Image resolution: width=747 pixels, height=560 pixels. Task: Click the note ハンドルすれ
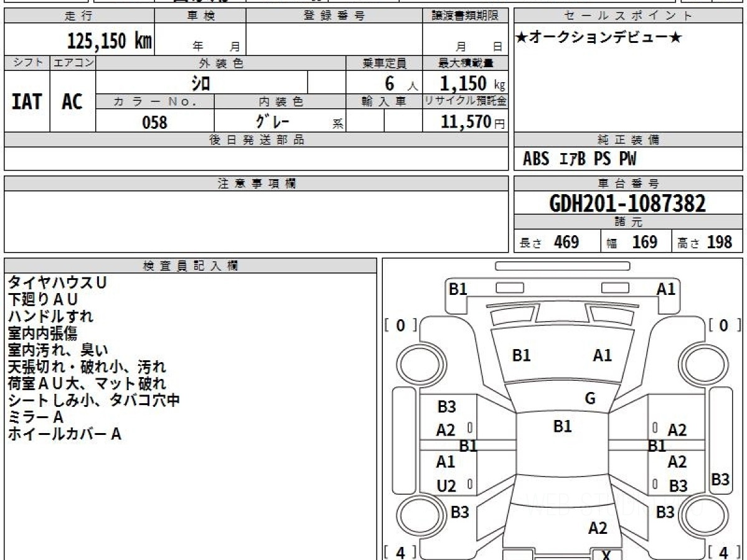point(50,316)
